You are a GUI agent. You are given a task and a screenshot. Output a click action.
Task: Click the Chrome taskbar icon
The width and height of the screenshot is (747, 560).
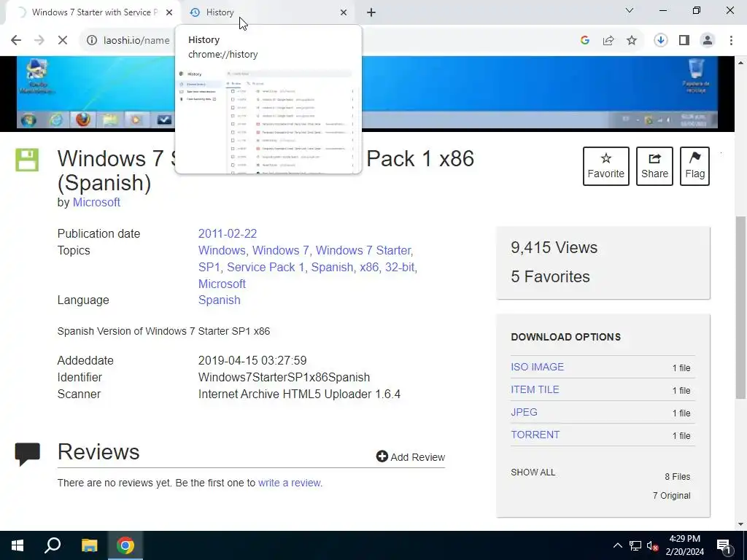[125, 545]
